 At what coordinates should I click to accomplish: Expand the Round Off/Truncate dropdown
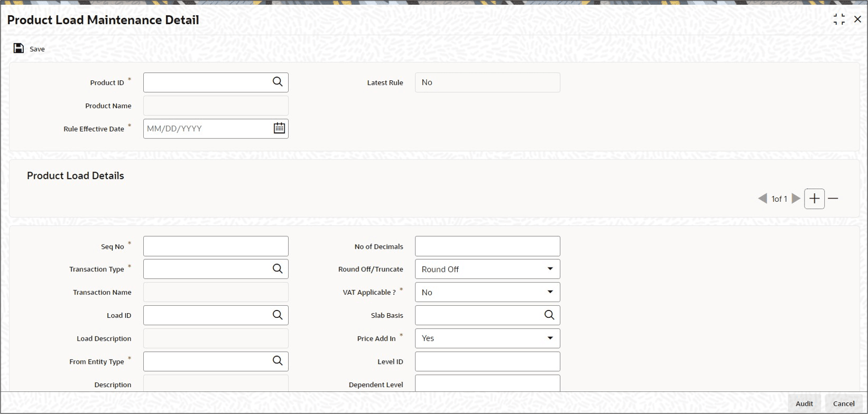tap(550, 269)
